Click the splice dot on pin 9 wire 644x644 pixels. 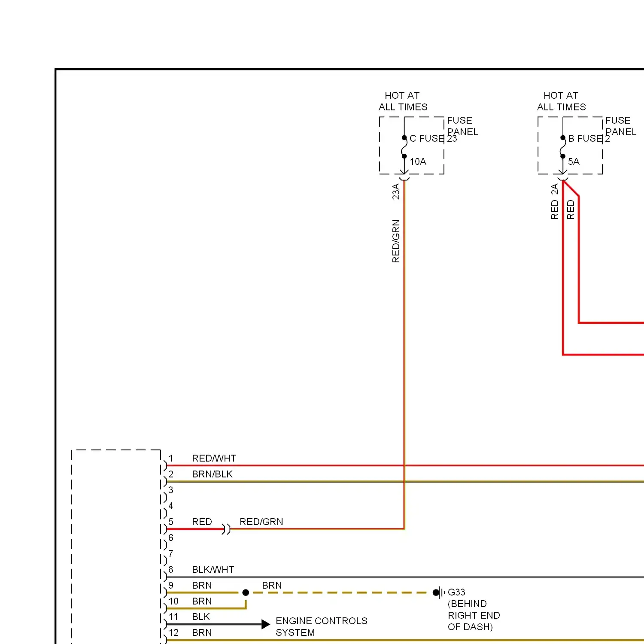pyautogui.click(x=246, y=592)
